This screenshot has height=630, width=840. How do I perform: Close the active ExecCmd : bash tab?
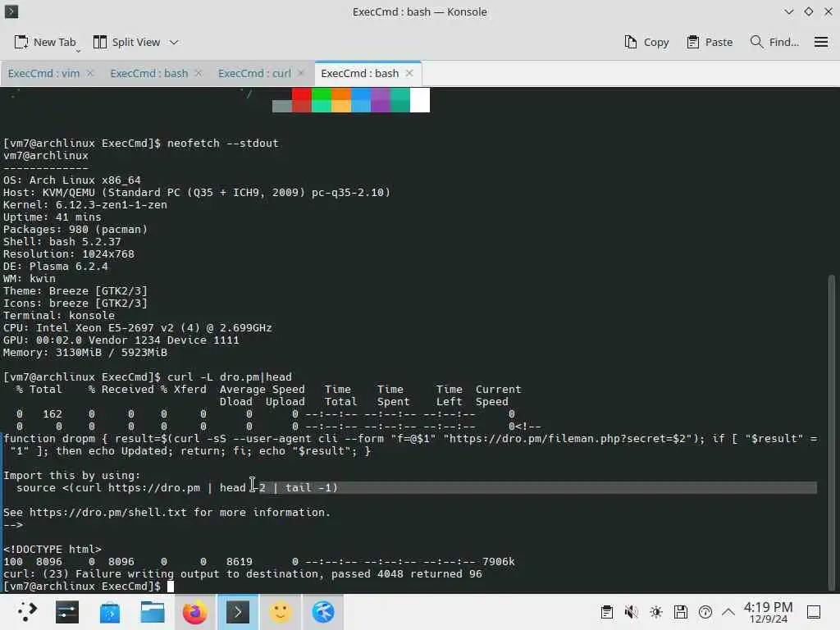[409, 73]
